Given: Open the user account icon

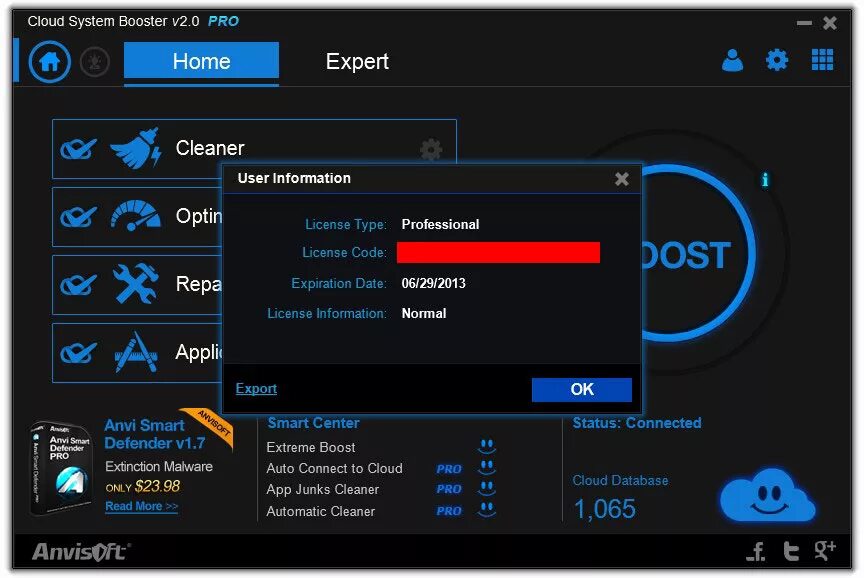Looking at the screenshot, I should click(732, 60).
